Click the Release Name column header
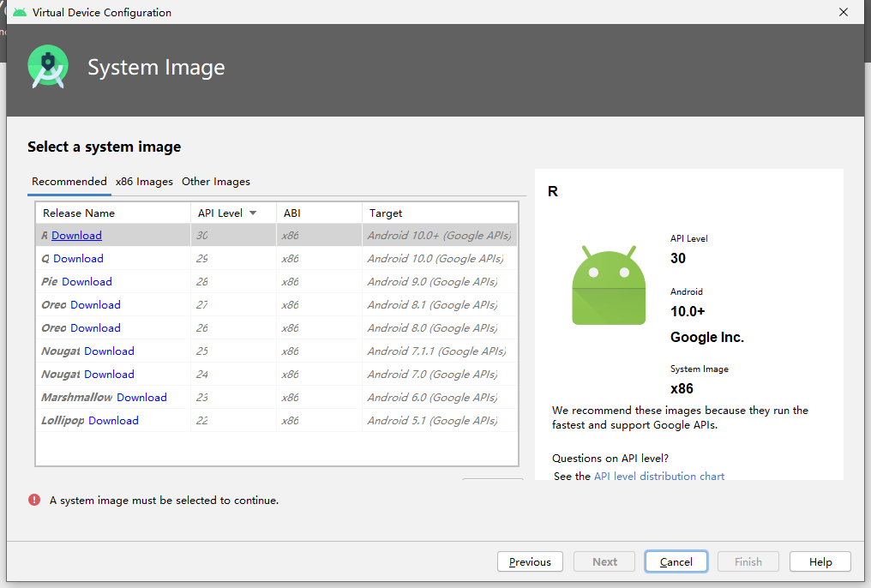The width and height of the screenshot is (871, 588). 113,213
